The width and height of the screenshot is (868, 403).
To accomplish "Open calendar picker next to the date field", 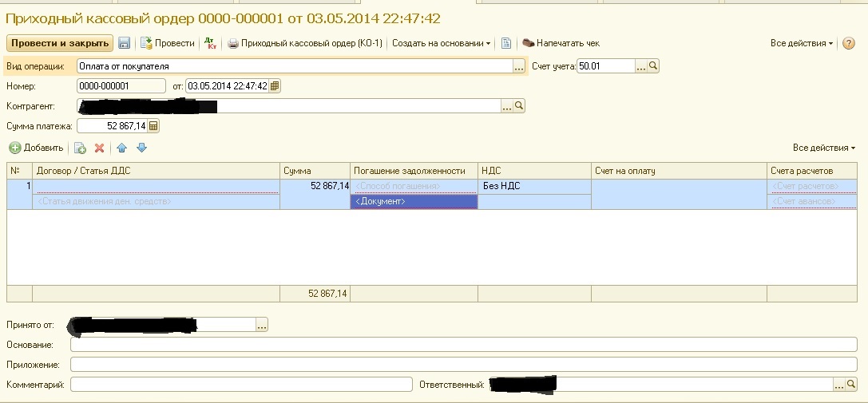I will pos(275,86).
